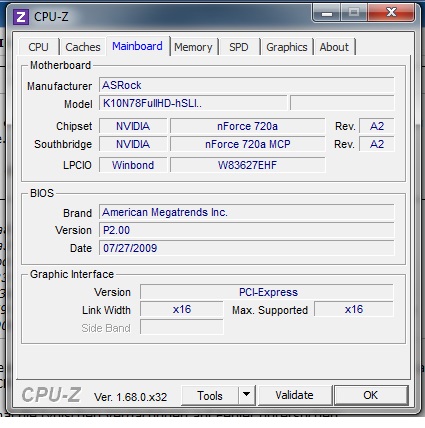This screenshot has width=425, height=428.
Task: Click the Ver. 1.68.0.x32 version text
Action: pyautogui.click(x=130, y=397)
